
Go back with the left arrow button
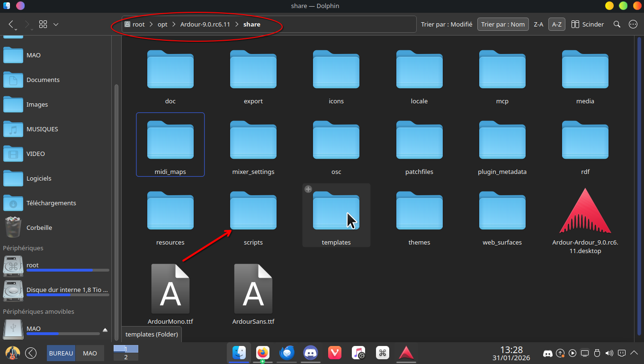pyautogui.click(x=11, y=24)
